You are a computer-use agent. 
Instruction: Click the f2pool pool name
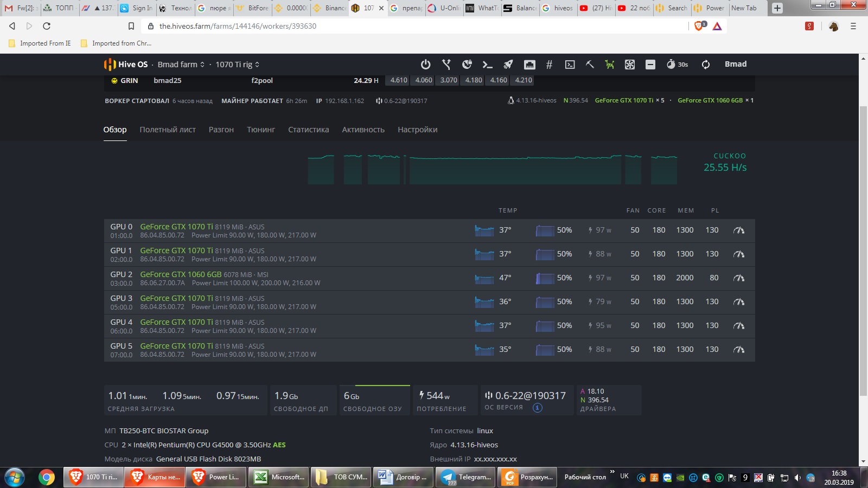(262, 81)
